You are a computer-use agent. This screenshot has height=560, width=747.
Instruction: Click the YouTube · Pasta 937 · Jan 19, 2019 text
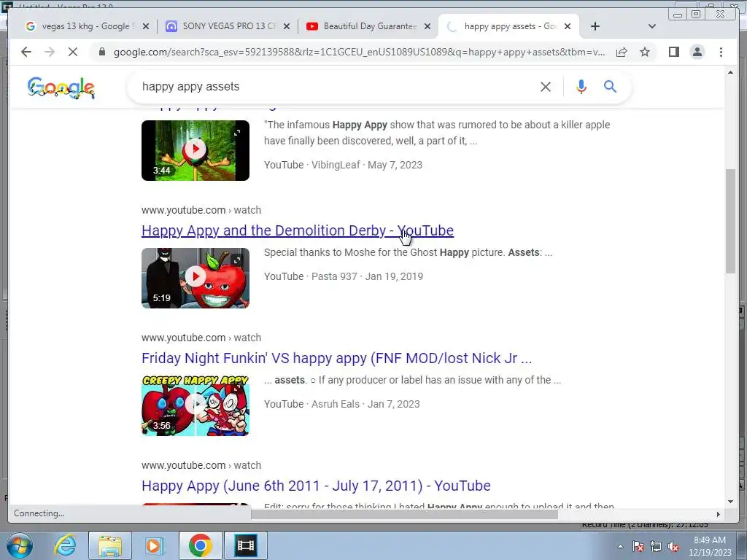[x=344, y=276]
